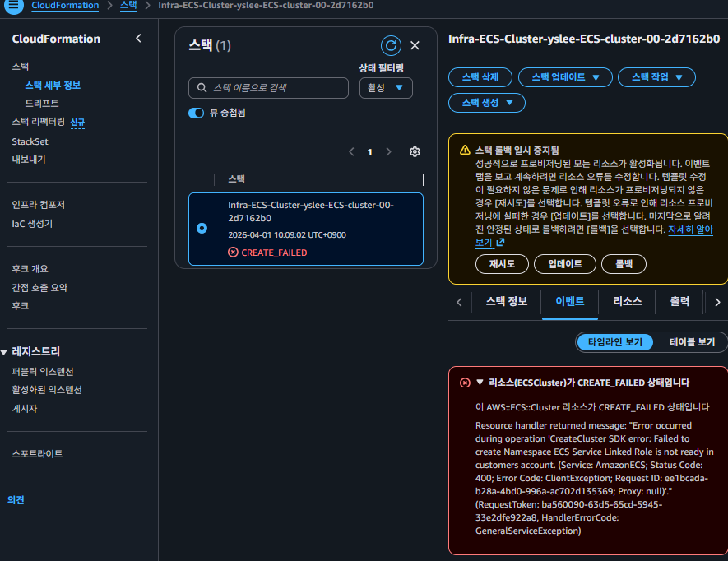The width and height of the screenshot is (728, 561).
Task: Follow the 자세히 알아보기 link
Action: coord(690,229)
